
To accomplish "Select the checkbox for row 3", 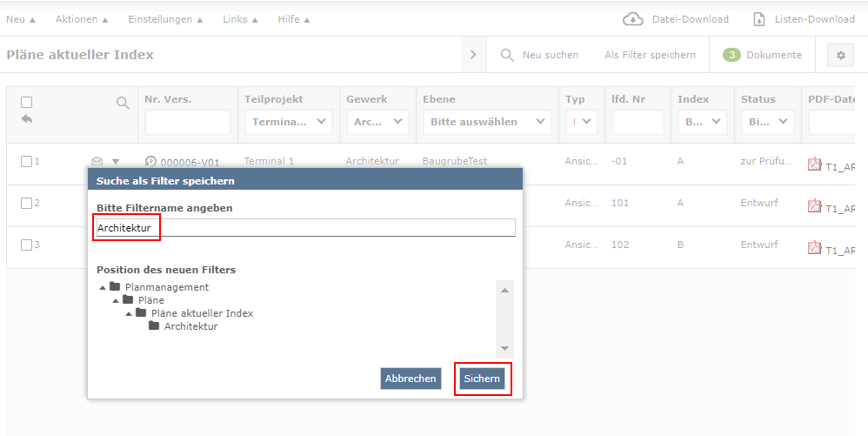I will [x=26, y=245].
